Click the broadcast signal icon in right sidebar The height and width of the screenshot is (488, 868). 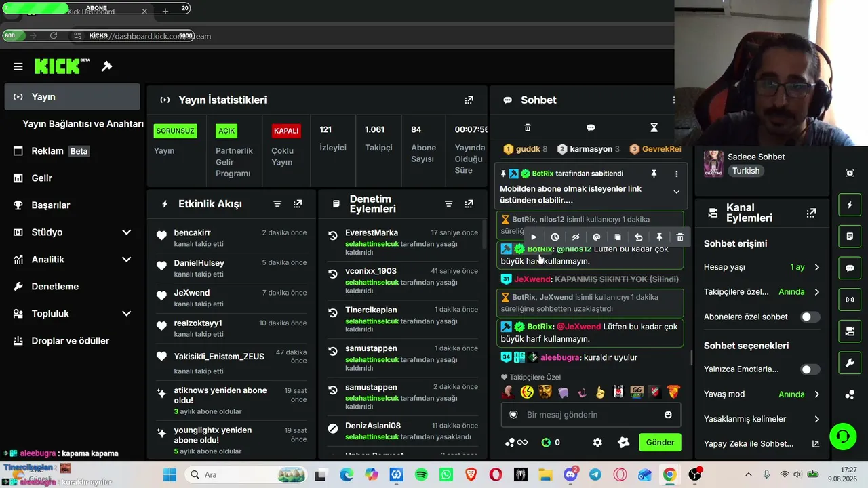pyautogui.click(x=850, y=299)
